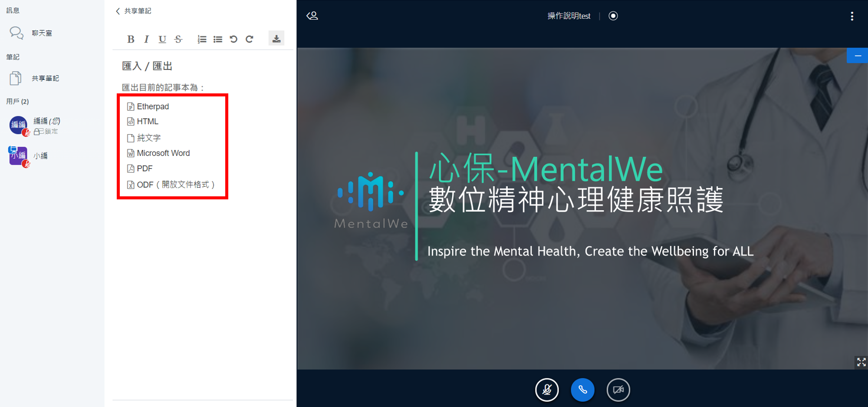Image resolution: width=868 pixels, height=407 pixels.
Task: Toggle underline formatting in notes toolbar
Action: point(162,39)
